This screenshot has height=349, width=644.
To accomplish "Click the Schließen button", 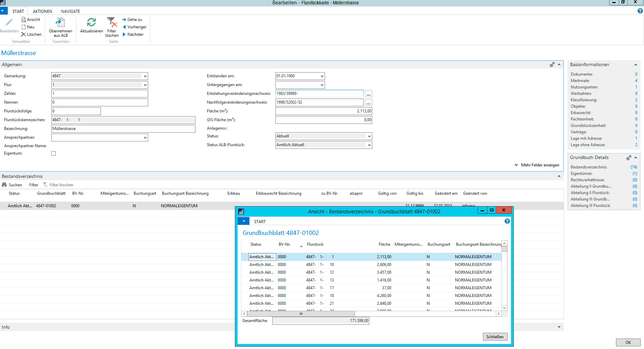I will coord(495,337).
